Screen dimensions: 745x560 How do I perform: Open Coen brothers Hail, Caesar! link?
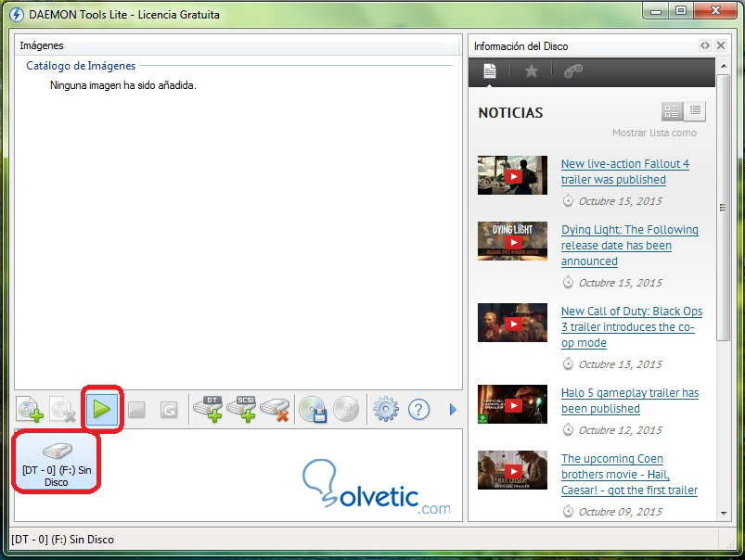(x=629, y=474)
